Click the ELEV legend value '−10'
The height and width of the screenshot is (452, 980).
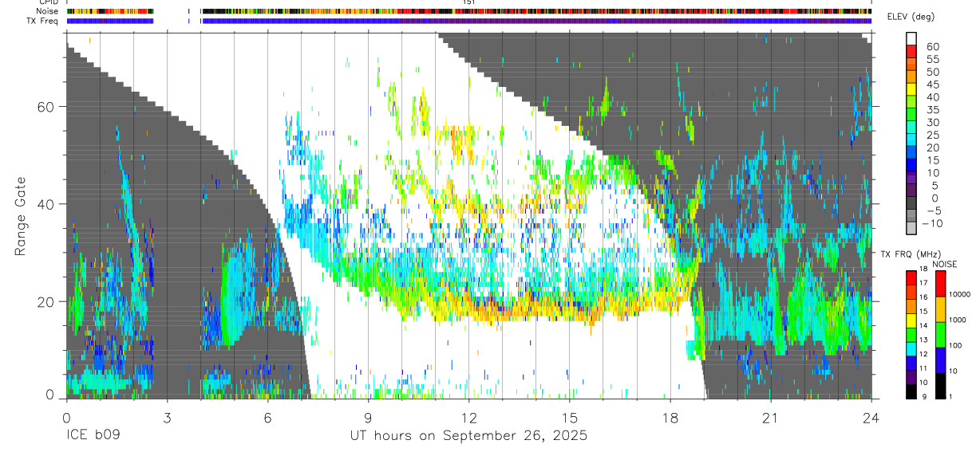point(931,224)
